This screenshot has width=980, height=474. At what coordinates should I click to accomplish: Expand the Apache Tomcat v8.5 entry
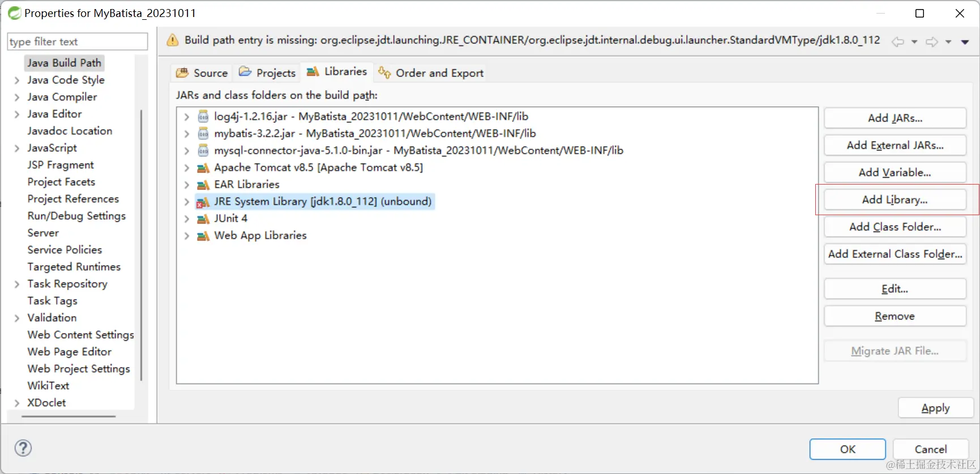[186, 168]
